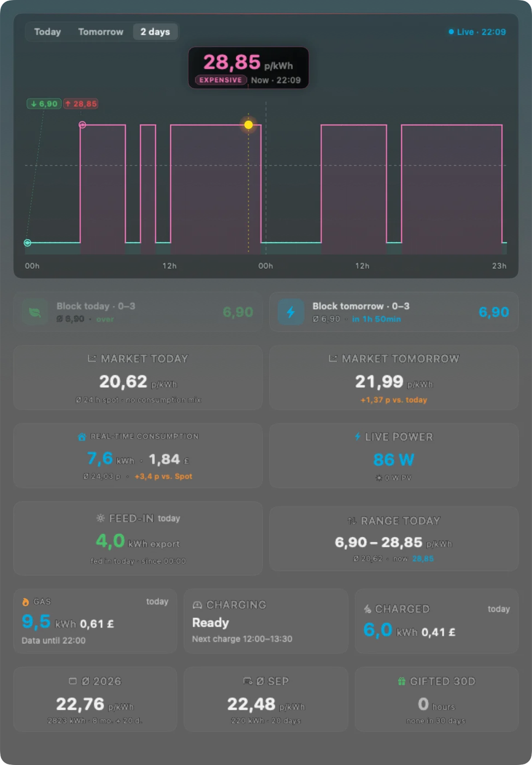The height and width of the screenshot is (765, 532).
Task: Click the 22,76 p/kWh yearly average
Action: [x=95, y=704]
